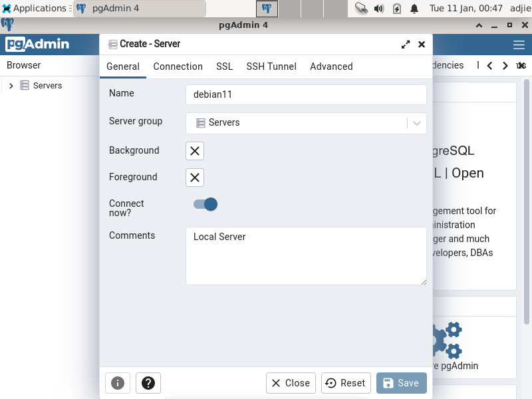The image size is (532, 399).
Task: Open the Server group dropdown
Action: [x=306, y=123]
